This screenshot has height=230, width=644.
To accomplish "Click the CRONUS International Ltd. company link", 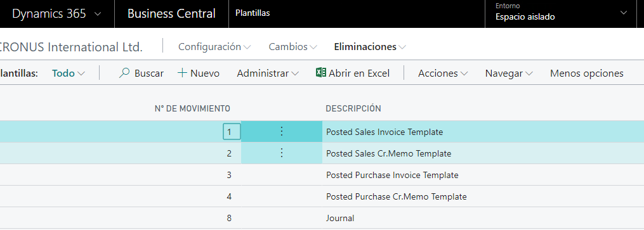I will pos(71,47).
